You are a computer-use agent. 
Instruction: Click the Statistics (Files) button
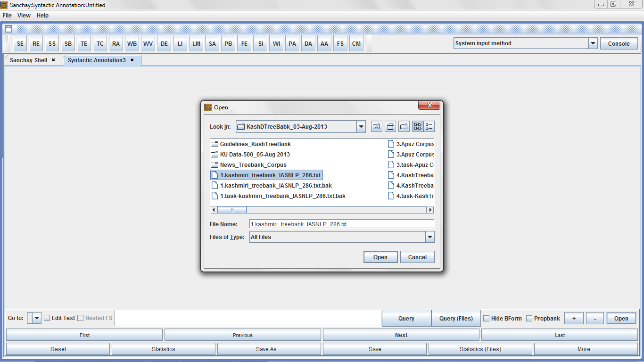click(480, 349)
